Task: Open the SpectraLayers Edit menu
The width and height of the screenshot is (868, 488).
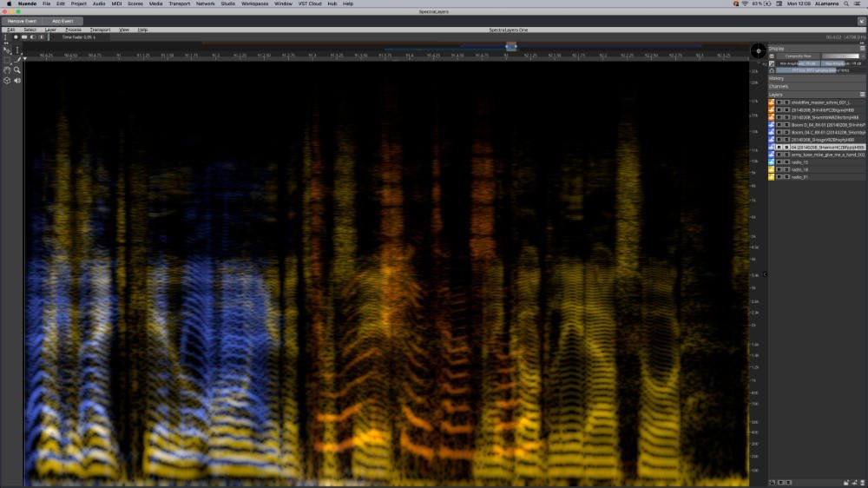Action: [11, 30]
